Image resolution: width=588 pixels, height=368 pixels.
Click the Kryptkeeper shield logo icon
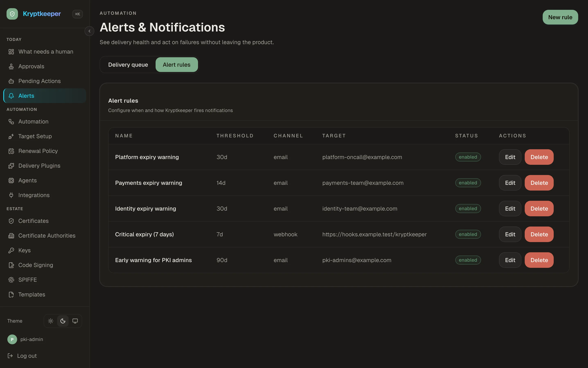point(12,14)
